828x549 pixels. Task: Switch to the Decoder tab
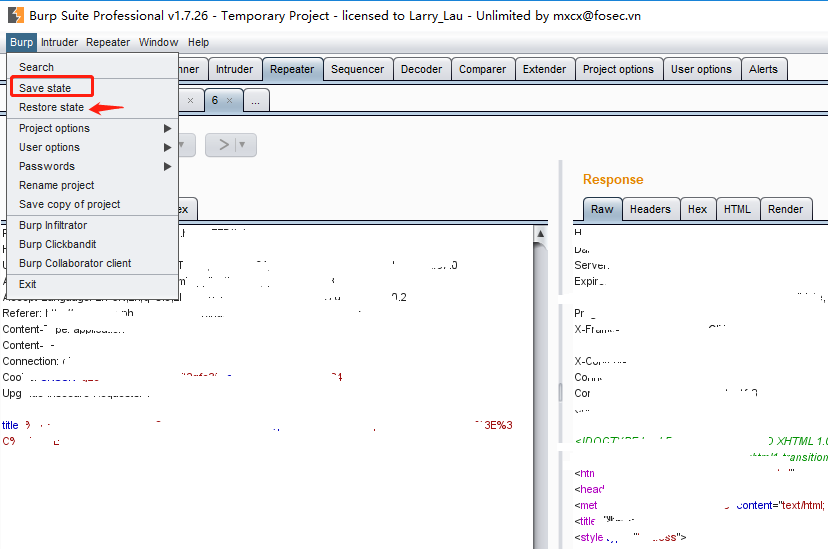(421, 69)
